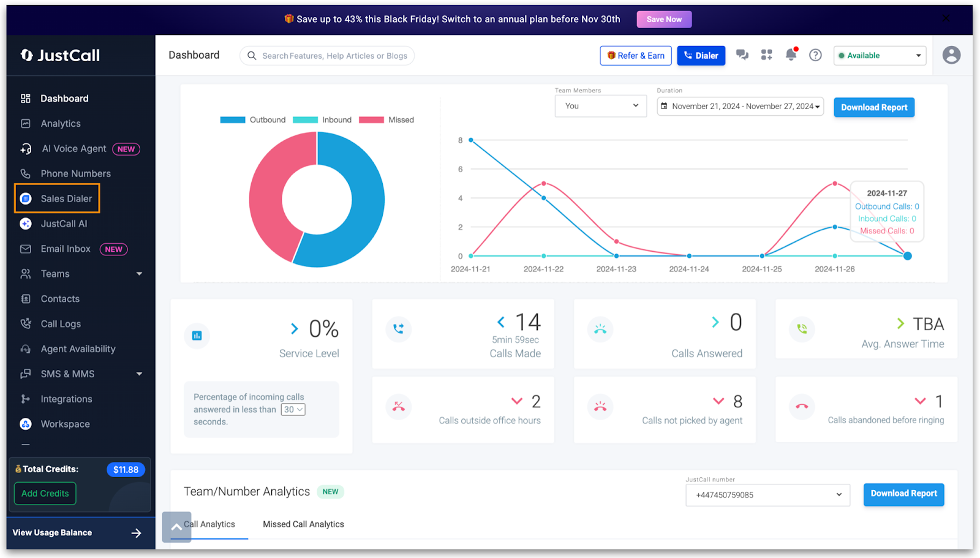
Task: Click the Add Credits button
Action: (x=45, y=494)
